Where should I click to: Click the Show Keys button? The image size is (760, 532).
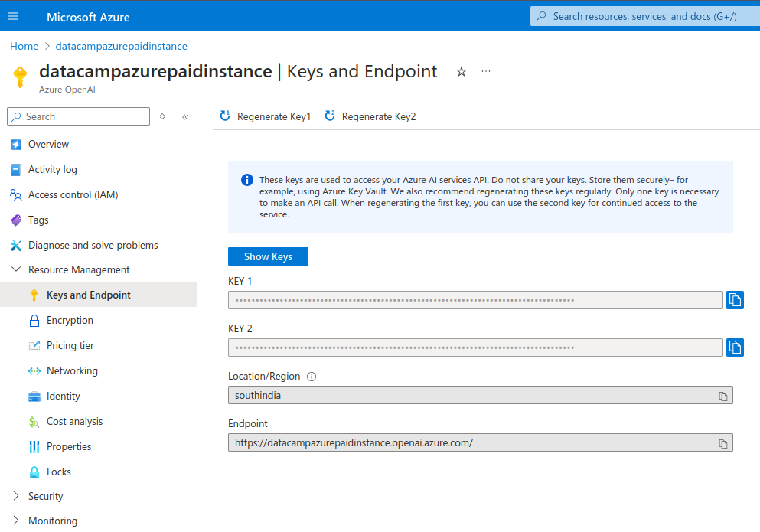pos(268,256)
